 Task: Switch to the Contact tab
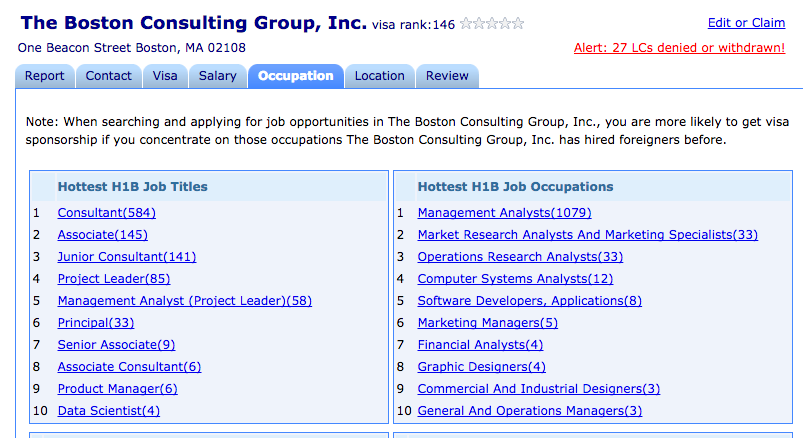click(x=109, y=76)
